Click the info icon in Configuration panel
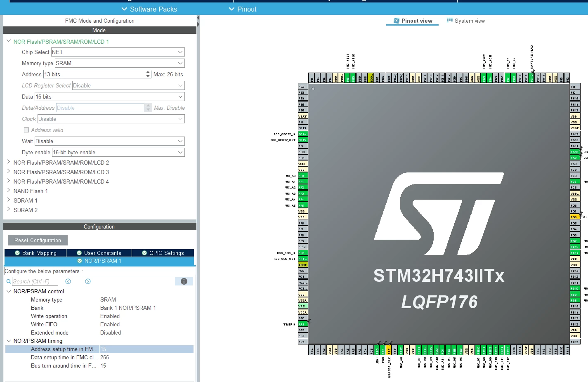This screenshot has width=588, height=382. click(x=184, y=281)
